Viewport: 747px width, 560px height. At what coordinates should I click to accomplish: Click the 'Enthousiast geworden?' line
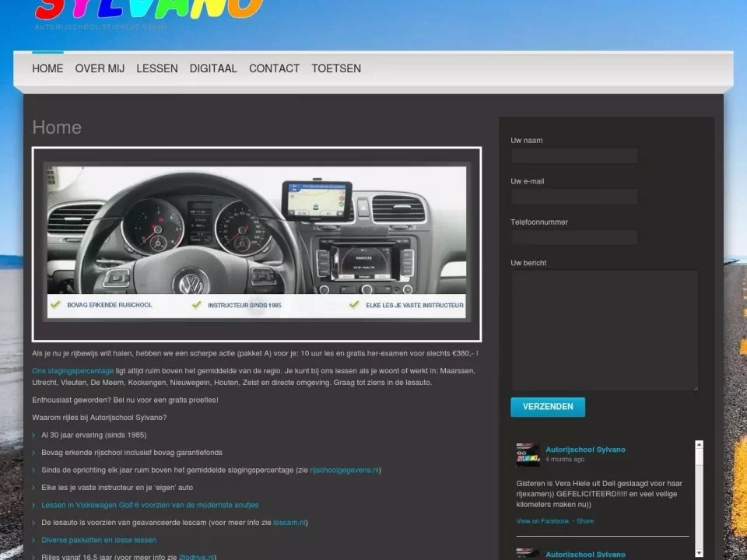coord(125,400)
